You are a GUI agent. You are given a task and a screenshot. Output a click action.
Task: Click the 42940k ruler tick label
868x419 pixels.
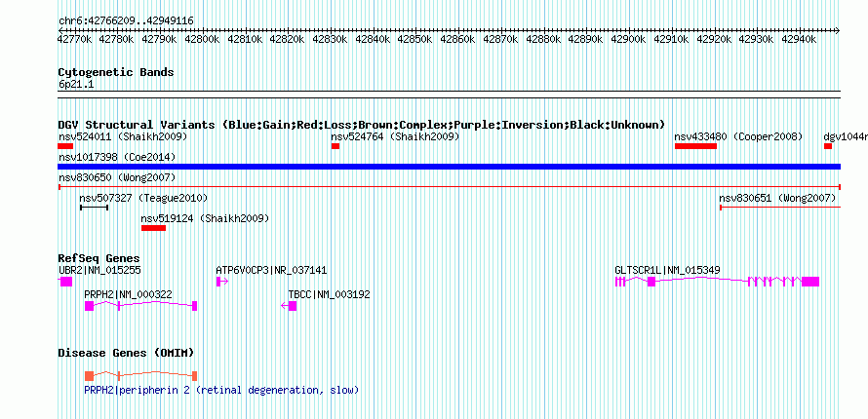tap(799, 39)
